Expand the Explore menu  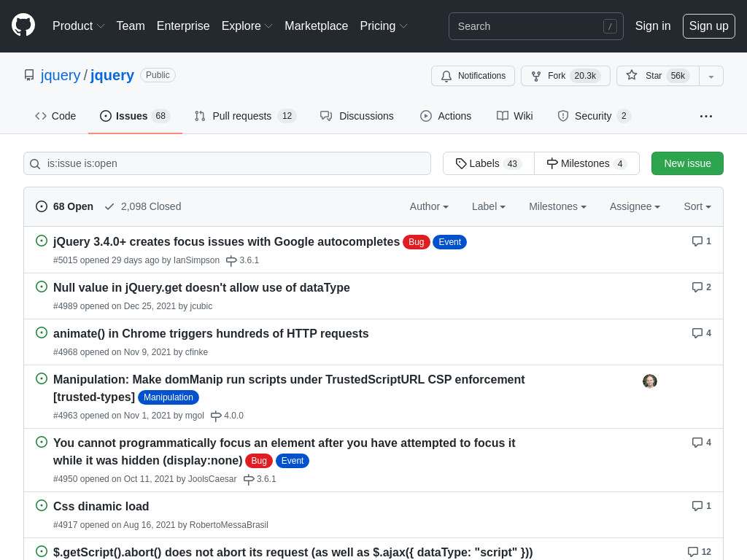247,26
